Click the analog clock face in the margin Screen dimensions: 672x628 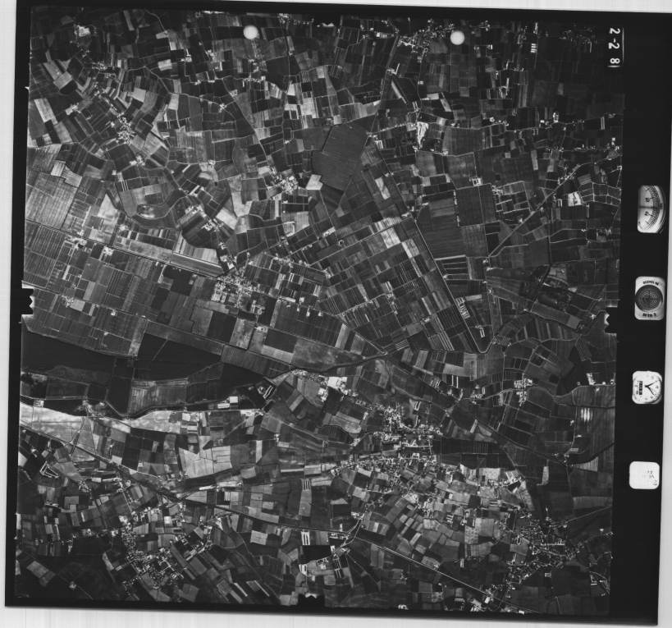(x=647, y=387)
